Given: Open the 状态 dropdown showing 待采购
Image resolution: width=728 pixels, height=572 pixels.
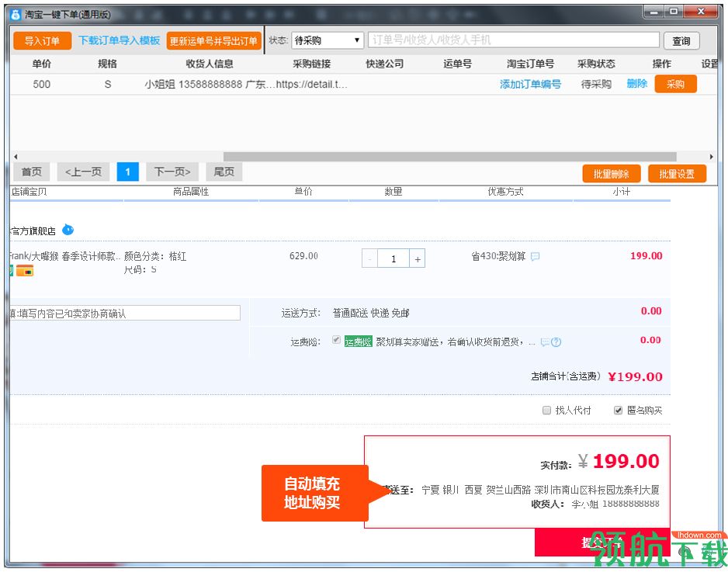Looking at the screenshot, I should (x=328, y=40).
